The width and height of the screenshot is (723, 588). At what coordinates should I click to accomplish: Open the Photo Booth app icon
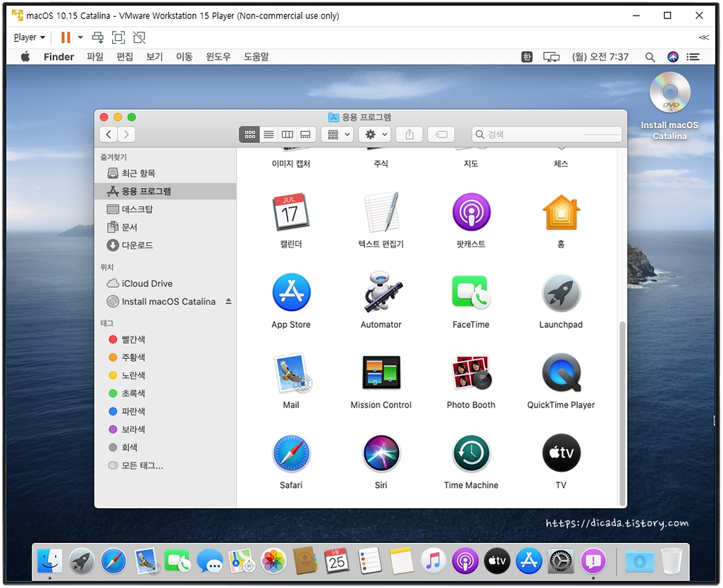click(471, 372)
